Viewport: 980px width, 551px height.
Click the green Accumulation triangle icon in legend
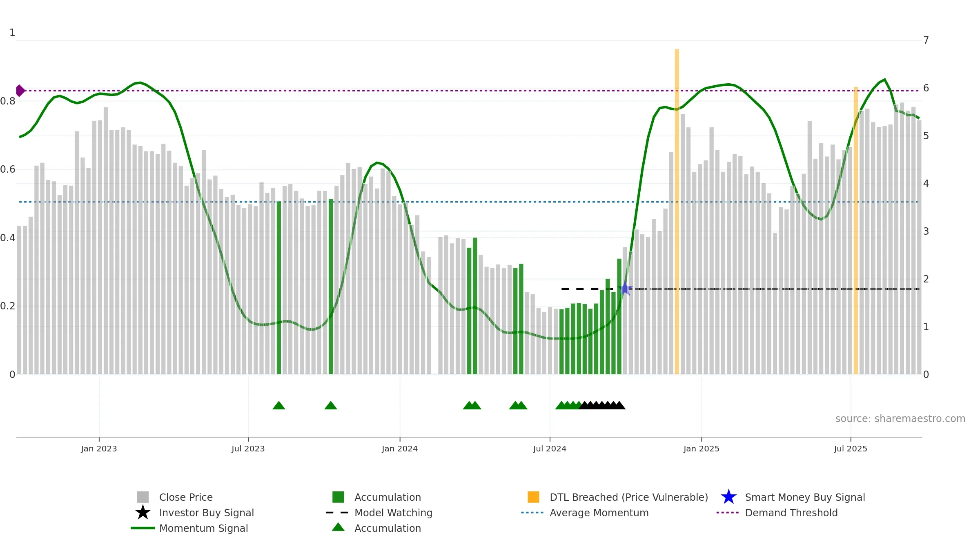click(338, 527)
